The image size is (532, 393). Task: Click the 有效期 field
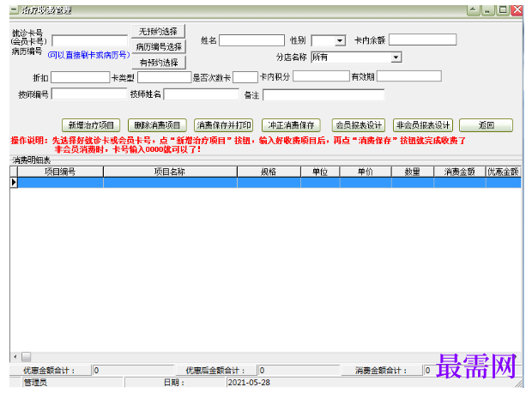(408, 76)
